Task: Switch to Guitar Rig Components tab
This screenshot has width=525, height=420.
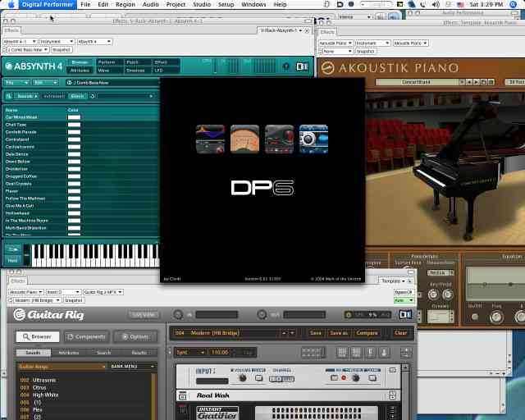Action: [86, 337]
